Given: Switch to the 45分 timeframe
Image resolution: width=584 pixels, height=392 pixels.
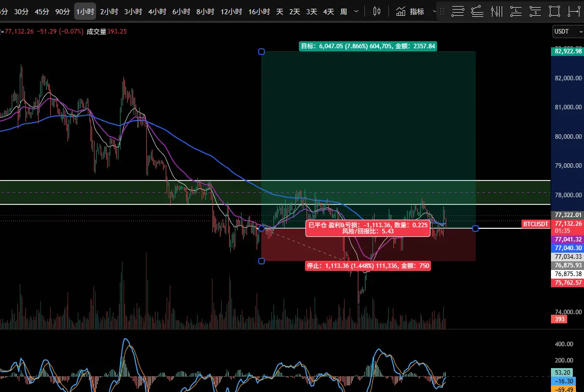Looking at the screenshot, I should (42, 12).
